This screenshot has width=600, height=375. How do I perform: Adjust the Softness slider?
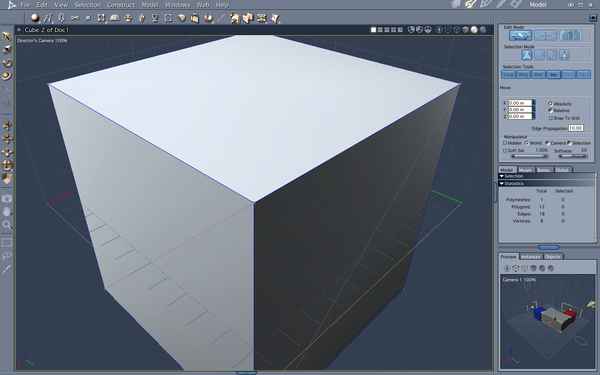click(x=572, y=156)
